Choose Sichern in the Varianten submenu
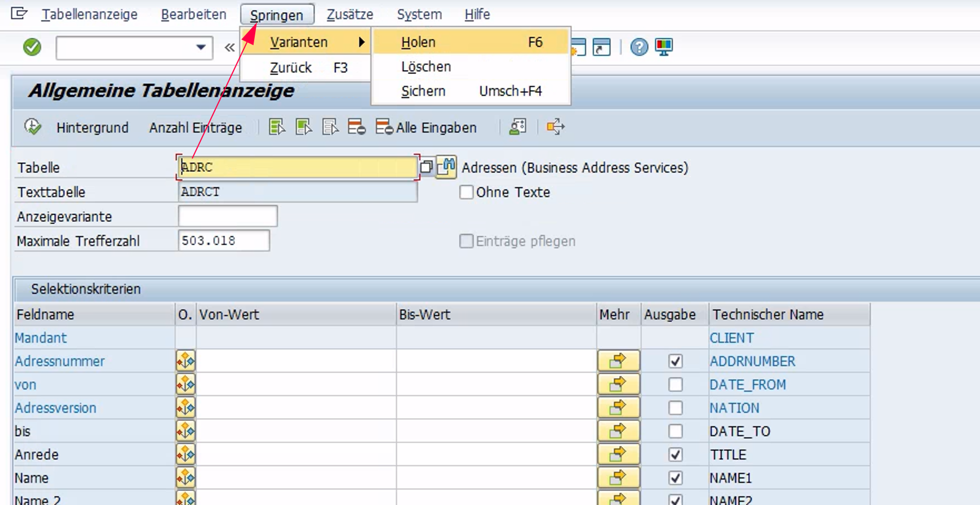Screen dimensions: 980x505 [423, 91]
